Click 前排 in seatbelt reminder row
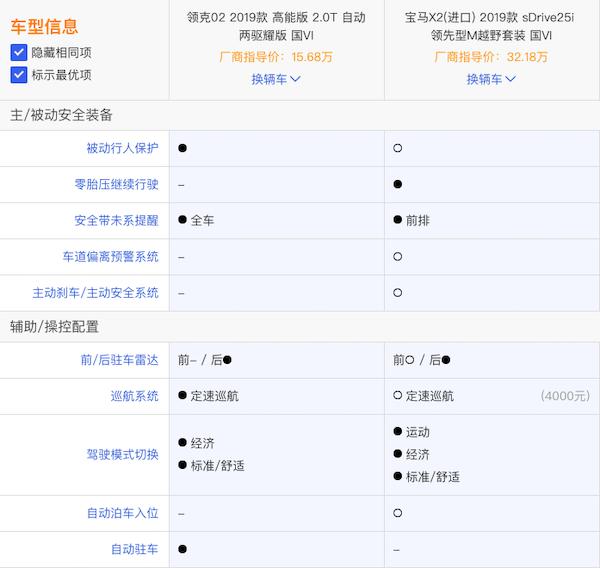The image size is (600, 568). [x=417, y=220]
